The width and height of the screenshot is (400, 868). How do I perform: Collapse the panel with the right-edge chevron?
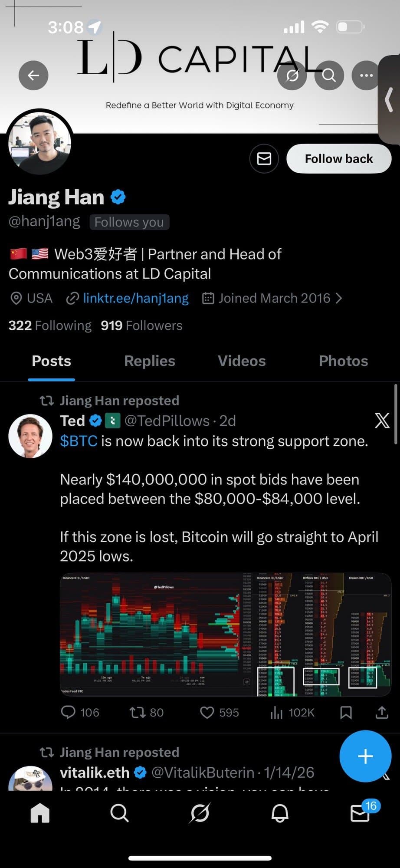click(x=389, y=100)
